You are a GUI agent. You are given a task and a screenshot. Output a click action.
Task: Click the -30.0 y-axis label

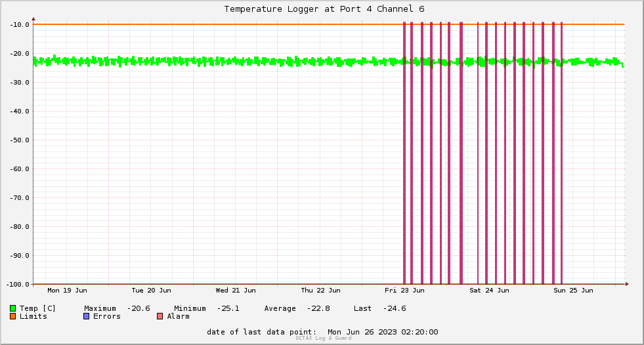pos(20,83)
